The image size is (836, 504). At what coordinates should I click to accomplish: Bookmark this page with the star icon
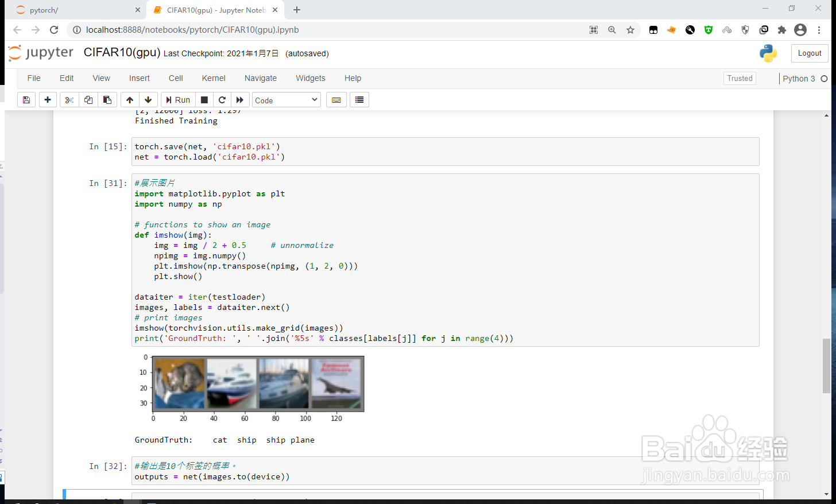[x=630, y=30]
